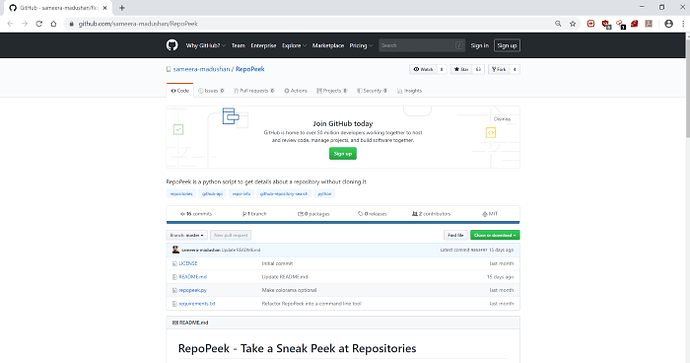
Task: Open the browser menu (three dots)
Action: 683,24
